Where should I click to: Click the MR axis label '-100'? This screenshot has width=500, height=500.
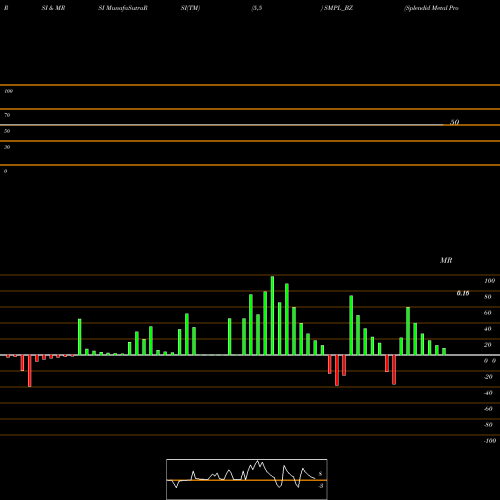(490, 441)
